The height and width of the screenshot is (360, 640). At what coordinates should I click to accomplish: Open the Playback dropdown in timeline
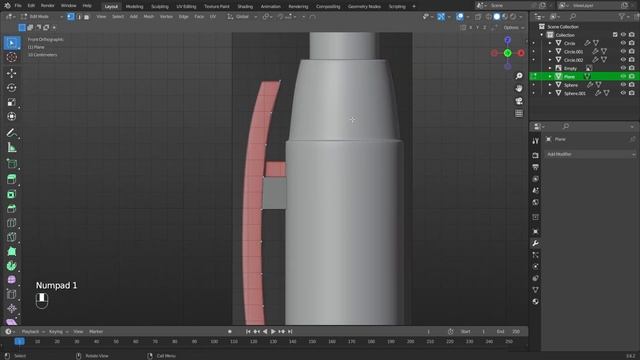(x=33, y=332)
